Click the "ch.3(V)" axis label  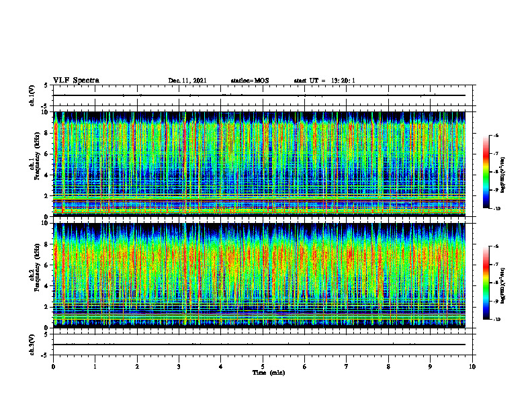coord(32,345)
